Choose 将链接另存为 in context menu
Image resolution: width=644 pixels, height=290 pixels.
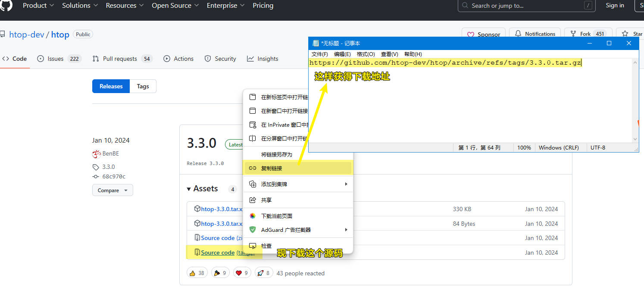[x=298, y=154]
